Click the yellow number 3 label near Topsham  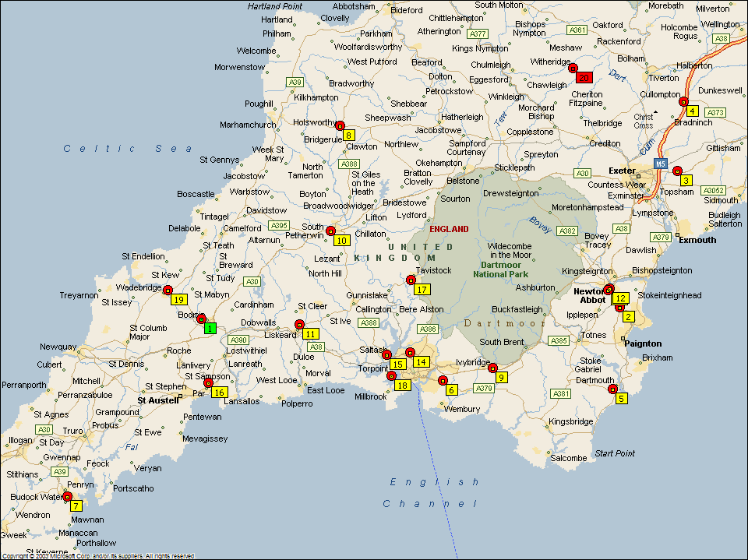click(x=686, y=181)
